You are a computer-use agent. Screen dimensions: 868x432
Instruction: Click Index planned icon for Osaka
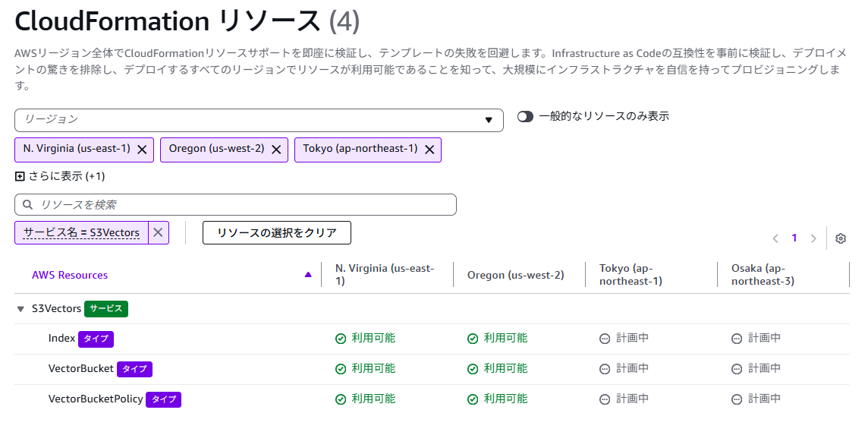737,339
